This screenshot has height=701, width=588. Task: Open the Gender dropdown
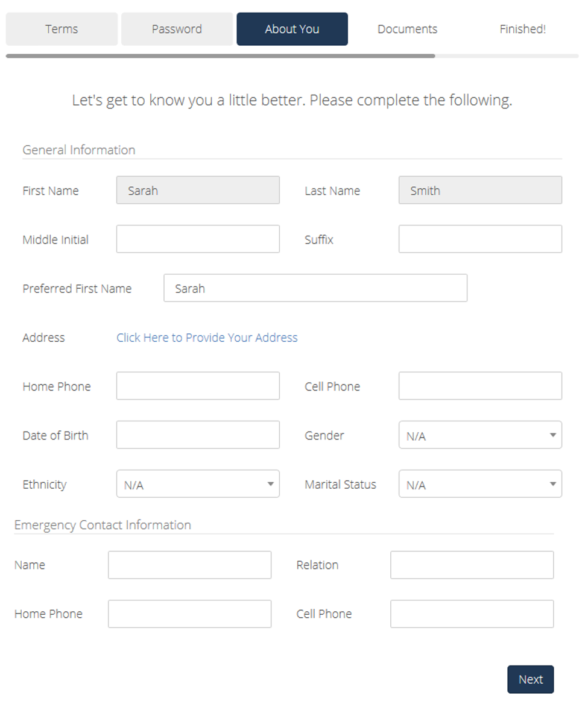(480, 435)
